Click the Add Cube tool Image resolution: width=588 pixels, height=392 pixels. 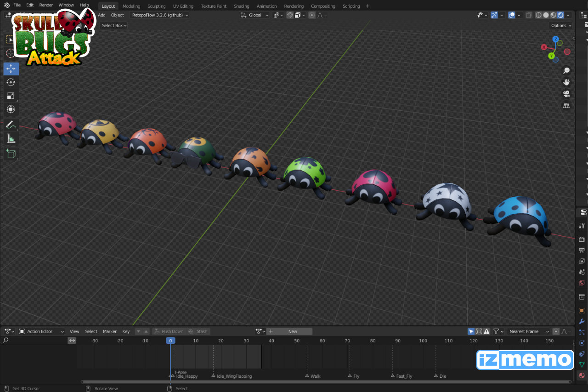pyautogui.click(x=11, y=153)
